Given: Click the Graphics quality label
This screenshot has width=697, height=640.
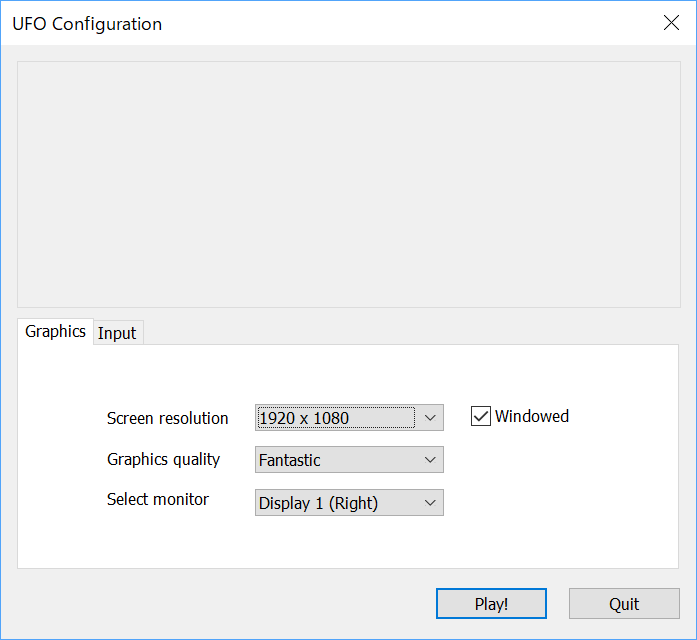Looking at the screenshot, I should (163, 459).
